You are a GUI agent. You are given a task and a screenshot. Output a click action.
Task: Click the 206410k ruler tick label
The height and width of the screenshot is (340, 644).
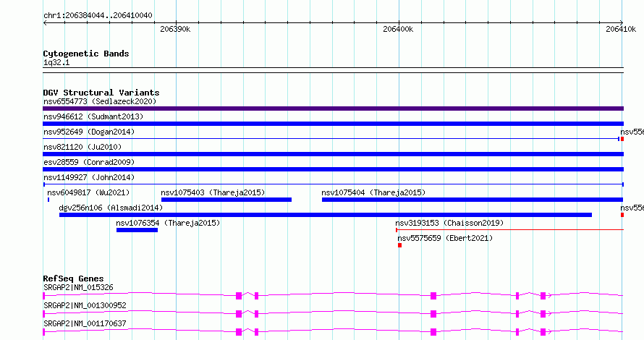click(x=621, y=29)
